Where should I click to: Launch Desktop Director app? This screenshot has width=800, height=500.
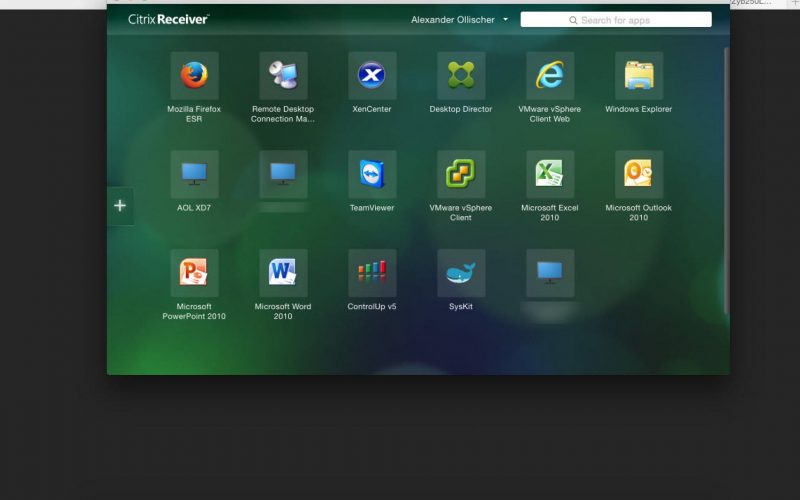pos(461,76)
